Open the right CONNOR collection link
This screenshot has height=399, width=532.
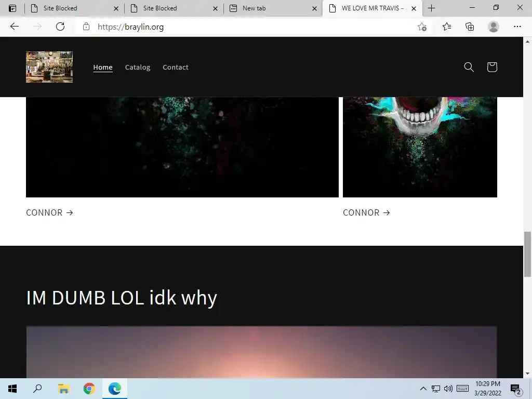click(366, 212)
